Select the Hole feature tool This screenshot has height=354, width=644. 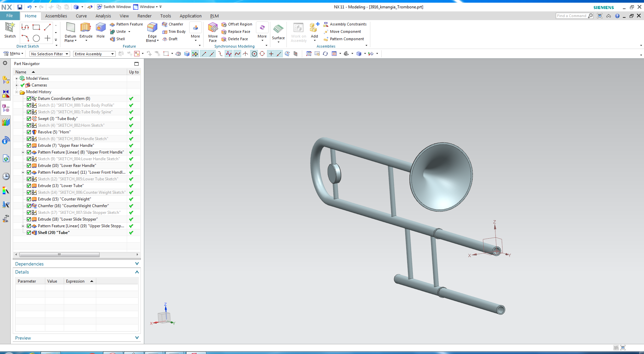pos(101,28)
